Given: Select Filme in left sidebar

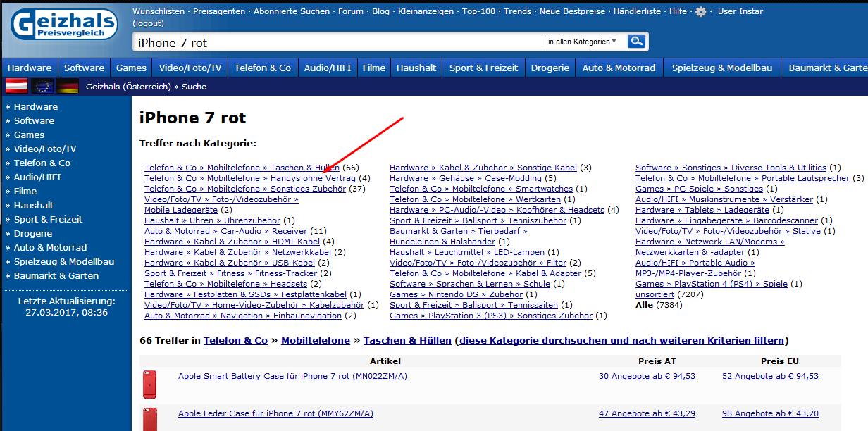Looking at the screenshot, I should (x=25, y=191).
